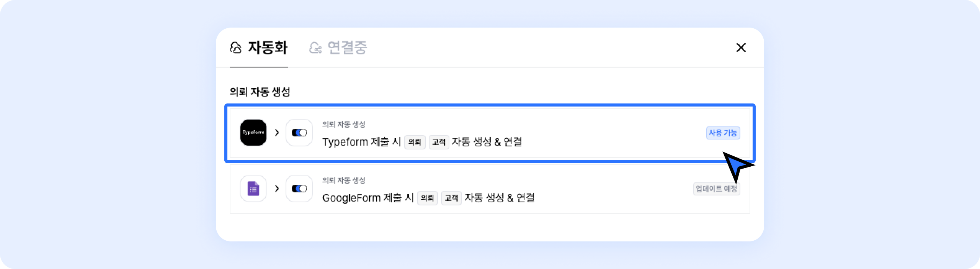This screenshot has height=269, width=980.
Task: Click the 고객 tag in Typeform row
Action: click(x=439, y=142)
